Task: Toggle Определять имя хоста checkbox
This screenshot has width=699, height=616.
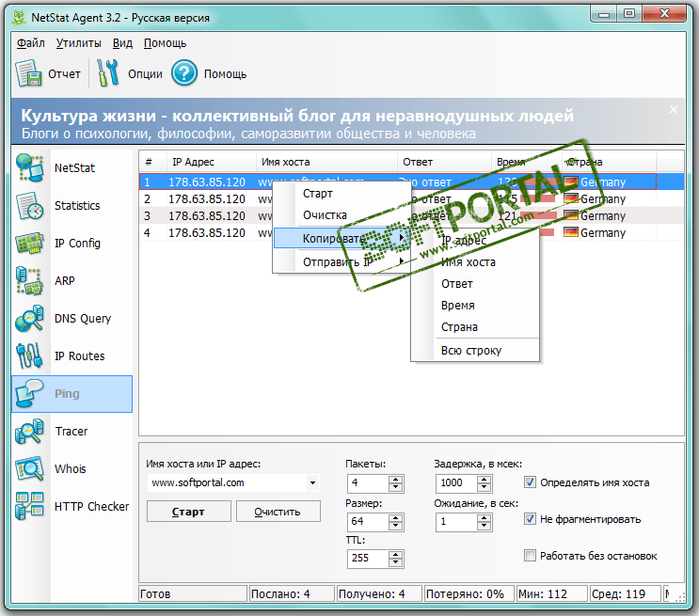Action: [530, 482]
